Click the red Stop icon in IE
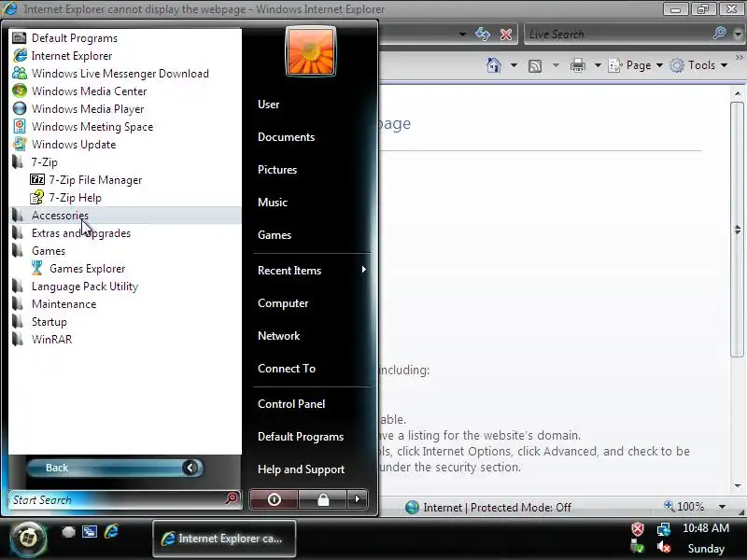 (506, 35)
